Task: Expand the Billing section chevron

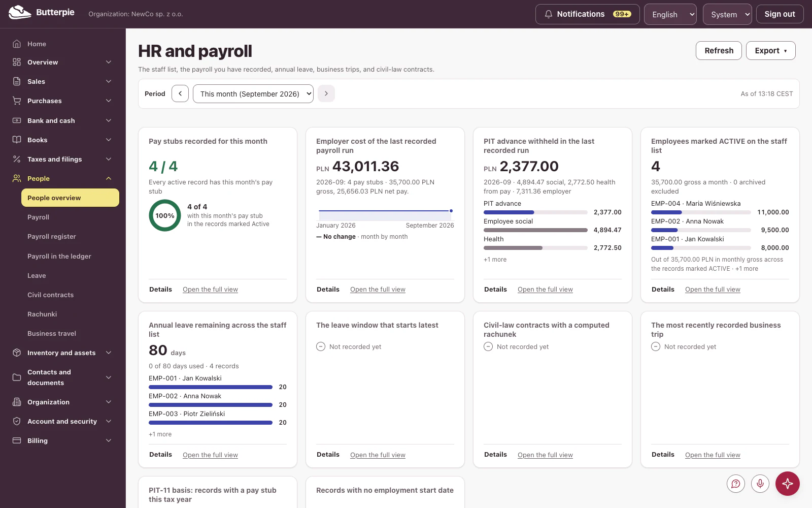Action: tap(109, 440)
